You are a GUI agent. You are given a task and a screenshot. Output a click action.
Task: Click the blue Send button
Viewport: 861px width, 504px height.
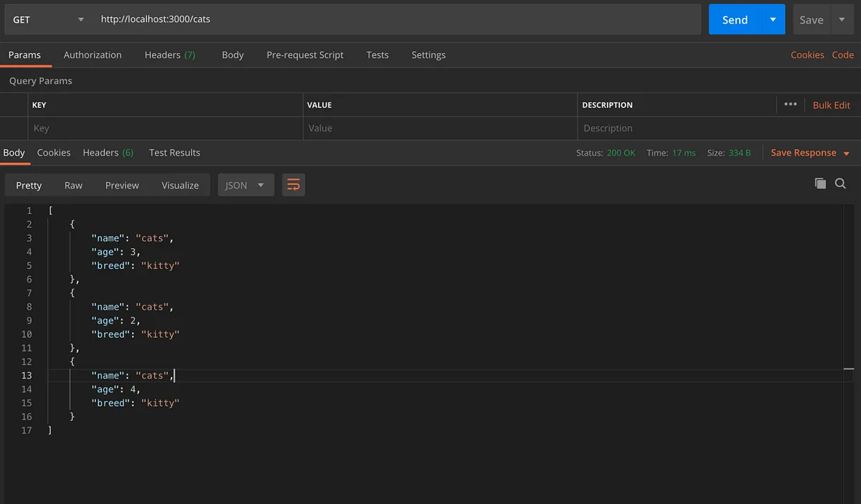tap(735, 19)
